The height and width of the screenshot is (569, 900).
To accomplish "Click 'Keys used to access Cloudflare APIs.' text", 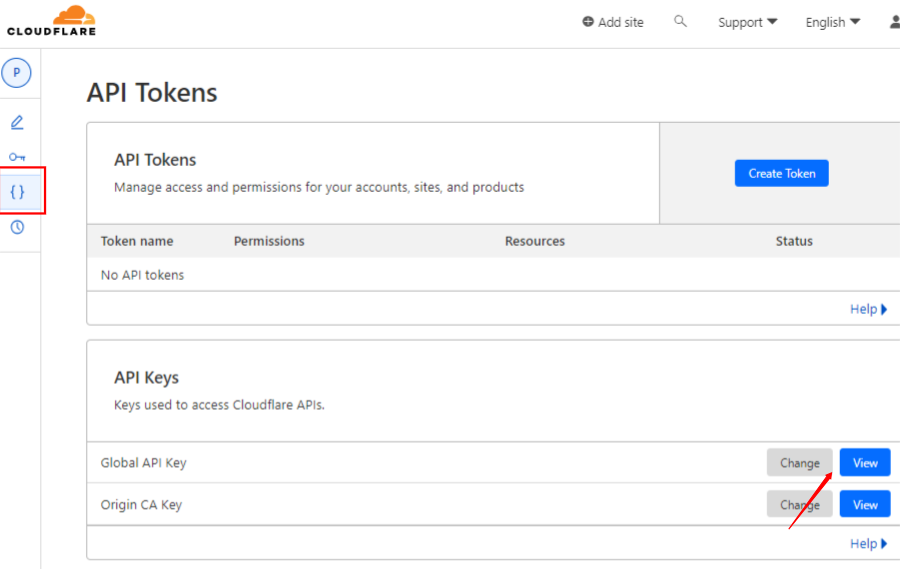I will 219,405.
